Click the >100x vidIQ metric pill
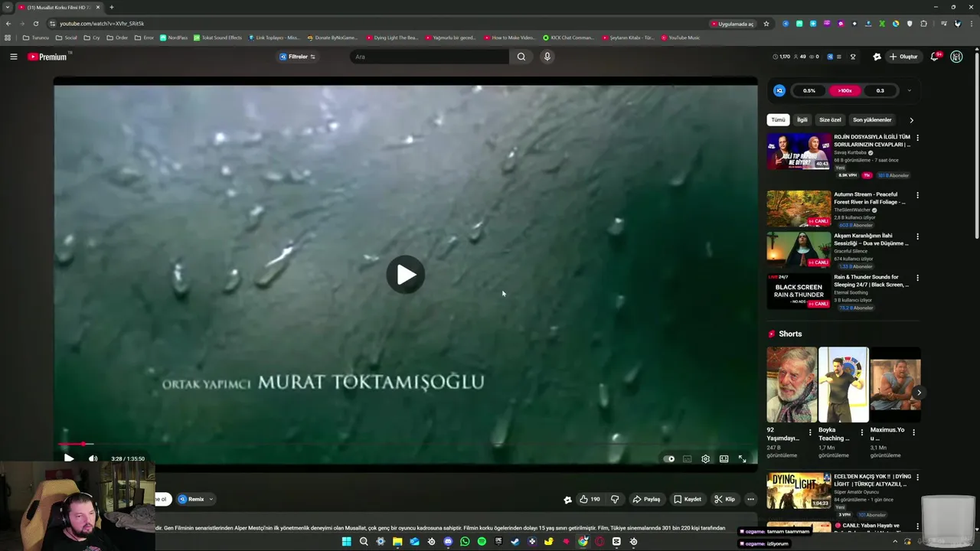The width and height of the screenshot is (980, 551). tap(844, 91)
